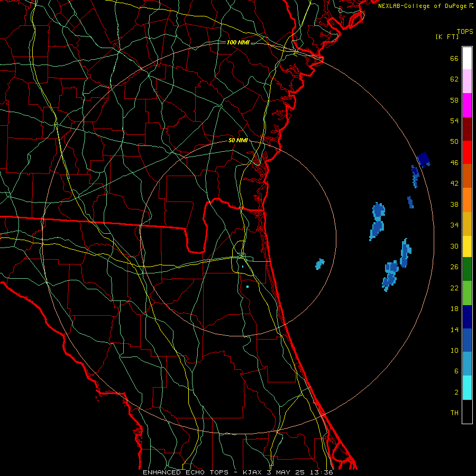Image resolution: width=476 pixels, height=476 pixels.
Task: Click the navy blue legend band
Action: coord(467,317)
